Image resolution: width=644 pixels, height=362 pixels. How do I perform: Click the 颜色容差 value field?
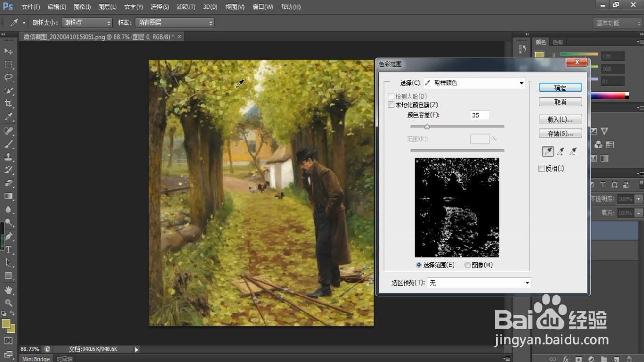pos(479,115)
